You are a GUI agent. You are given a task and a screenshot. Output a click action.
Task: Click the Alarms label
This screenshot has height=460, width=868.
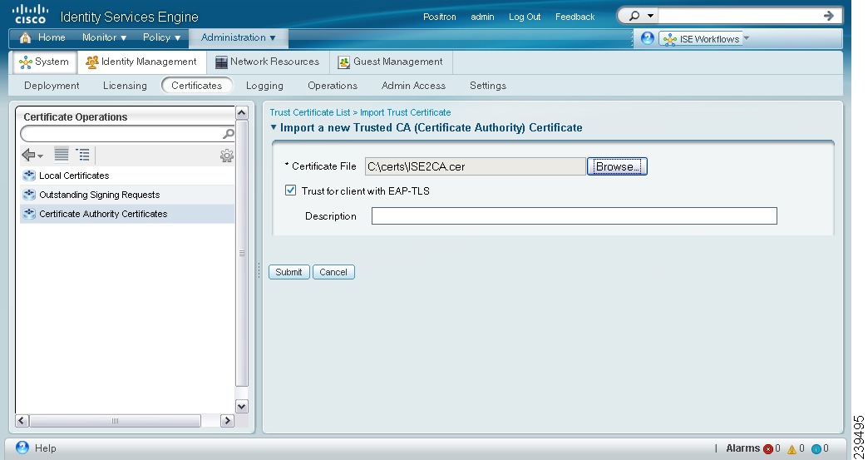743,448
